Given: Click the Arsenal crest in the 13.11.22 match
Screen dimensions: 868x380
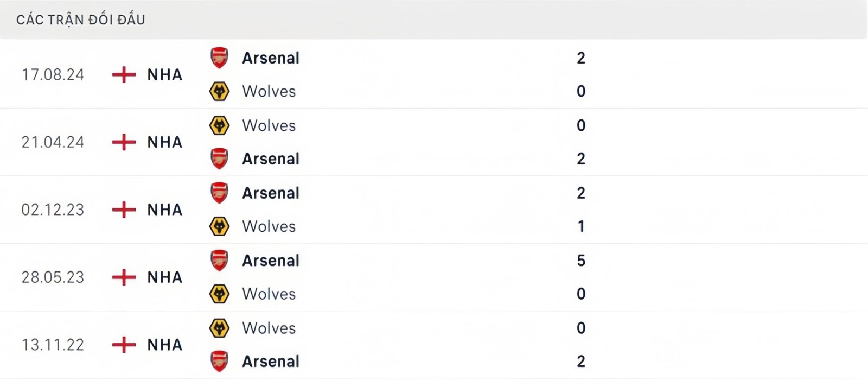Looking at the screenshot, I should pyautogui.click(x=219, y=362).
